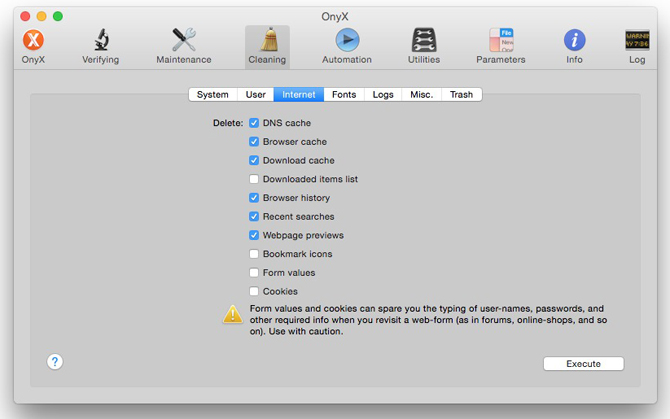Minimize the window with yellow button

point(41,16)
